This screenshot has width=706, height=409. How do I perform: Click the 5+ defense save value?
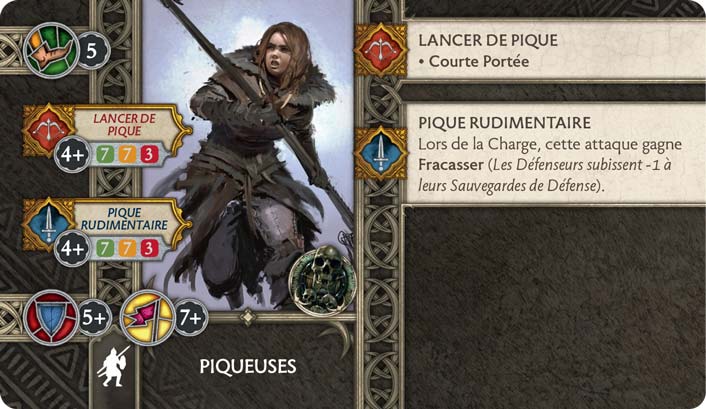point(95,318)
